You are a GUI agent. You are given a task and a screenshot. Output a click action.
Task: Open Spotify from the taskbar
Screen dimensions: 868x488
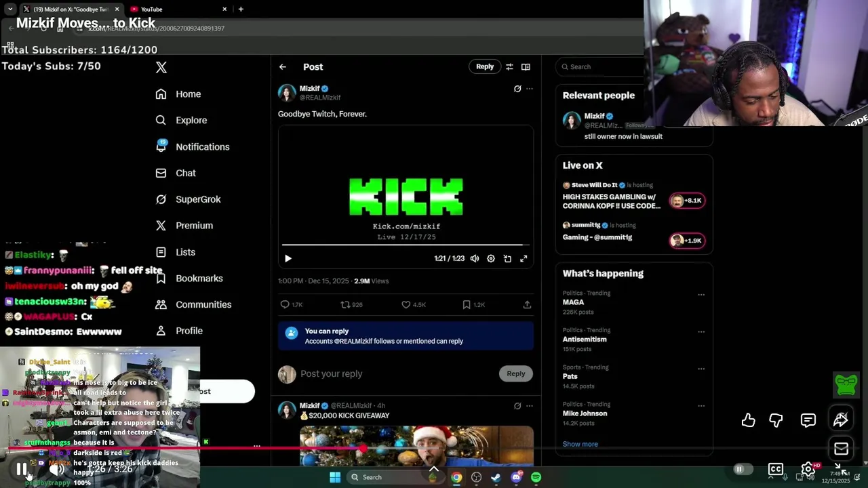tap(536, 477)
